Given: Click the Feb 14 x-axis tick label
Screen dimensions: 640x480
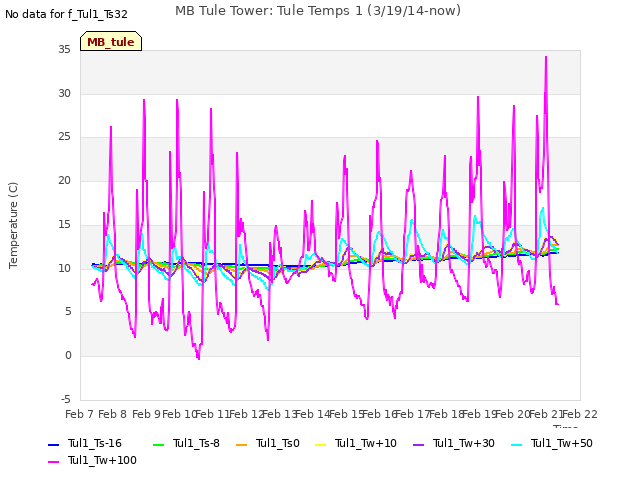Looking at the screenshot, I should click(x=313, y=414).
